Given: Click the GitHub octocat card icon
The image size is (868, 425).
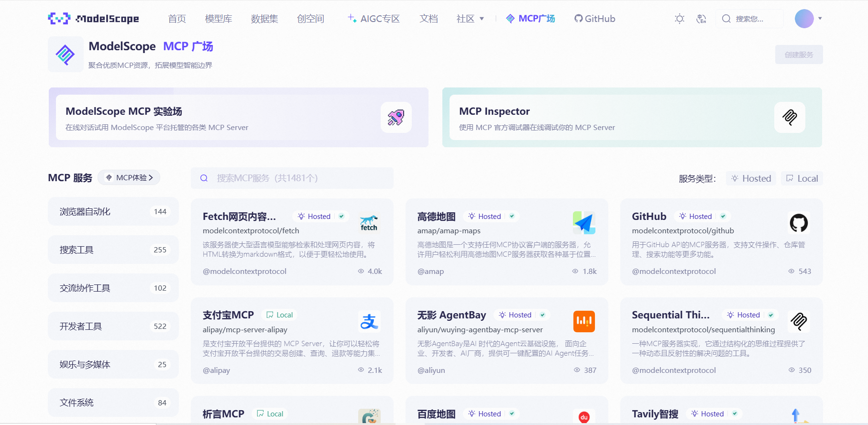Looking at the screenshot, I should (799, 223).
